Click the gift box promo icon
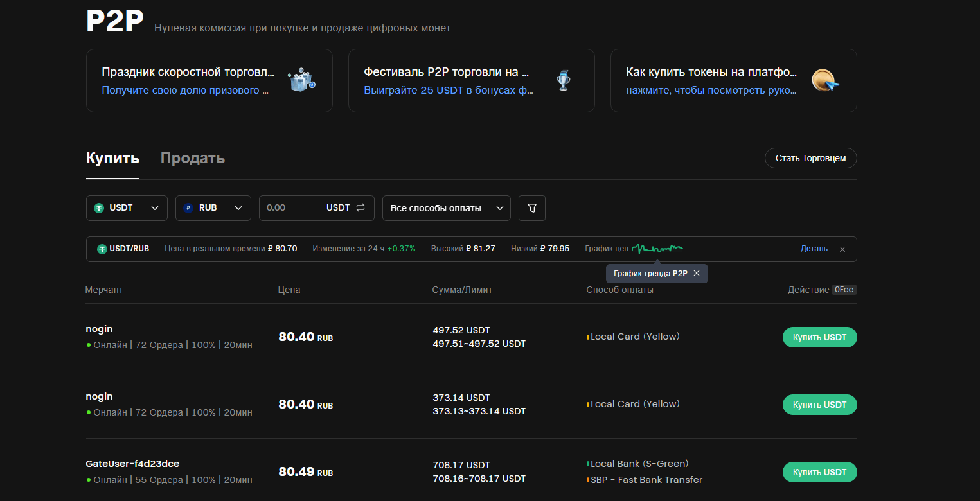Viewport: 980px width, 501px height. (x=301, y=81)
